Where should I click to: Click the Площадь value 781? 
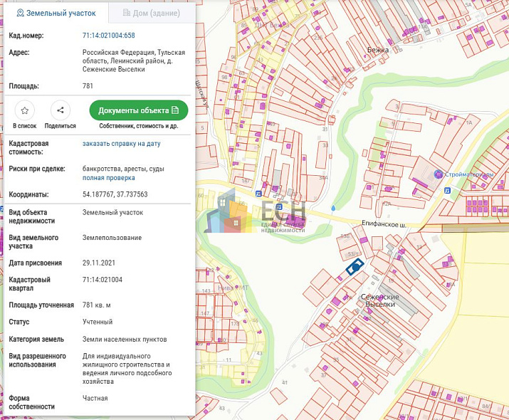(x=88, y=86)
